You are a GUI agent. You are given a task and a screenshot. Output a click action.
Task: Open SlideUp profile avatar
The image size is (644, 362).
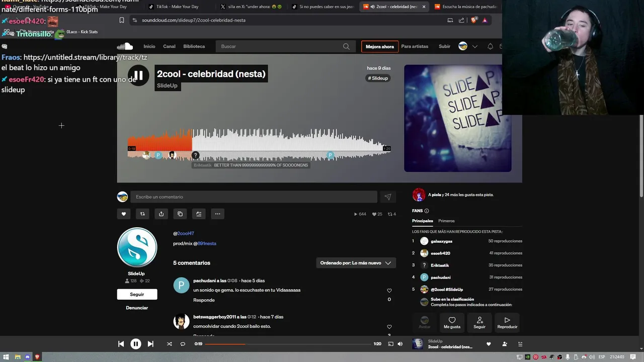point(137,247)
